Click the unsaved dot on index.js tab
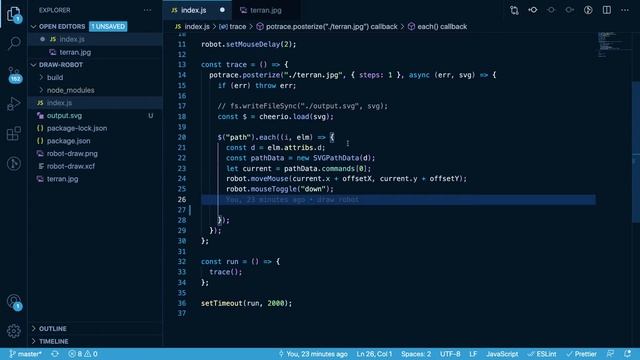The width and height of the screenshot is (640, 360). tap(222, 10)
